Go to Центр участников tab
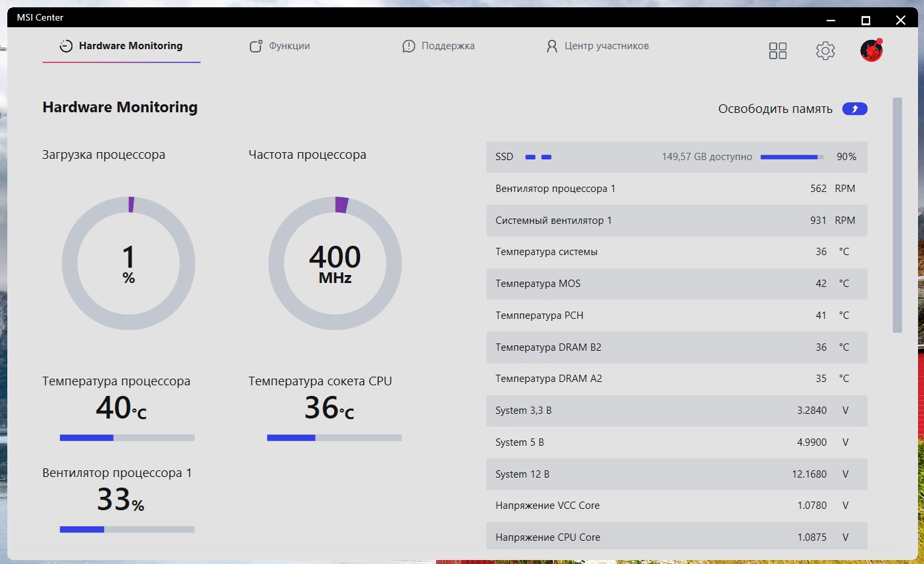 (597, 47)
